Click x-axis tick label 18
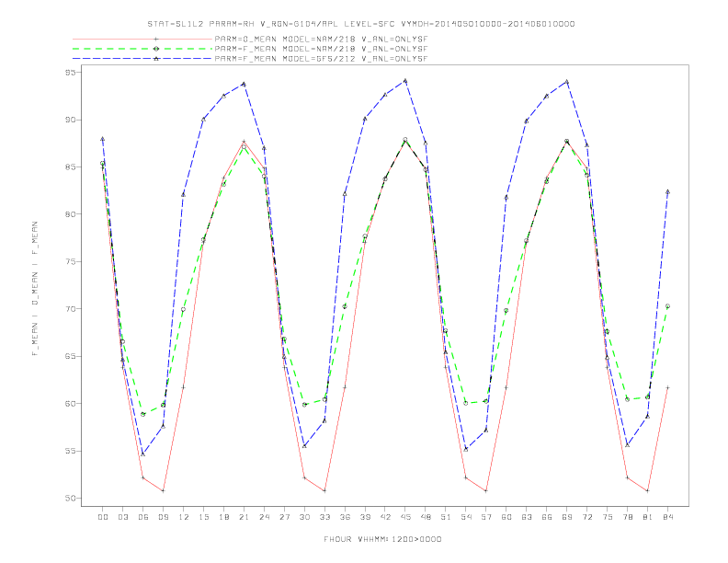The width and height of the screenshot is (728, 563). point(223,517)
